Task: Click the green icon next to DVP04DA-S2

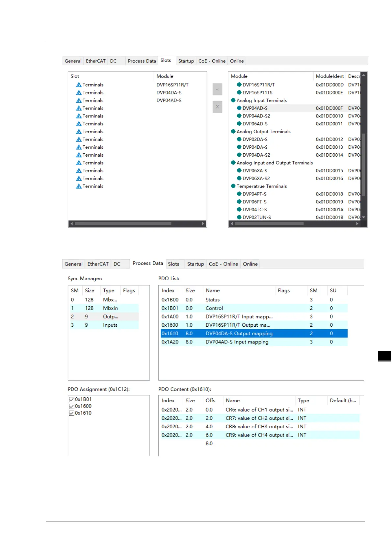Action: click(239, 155)
